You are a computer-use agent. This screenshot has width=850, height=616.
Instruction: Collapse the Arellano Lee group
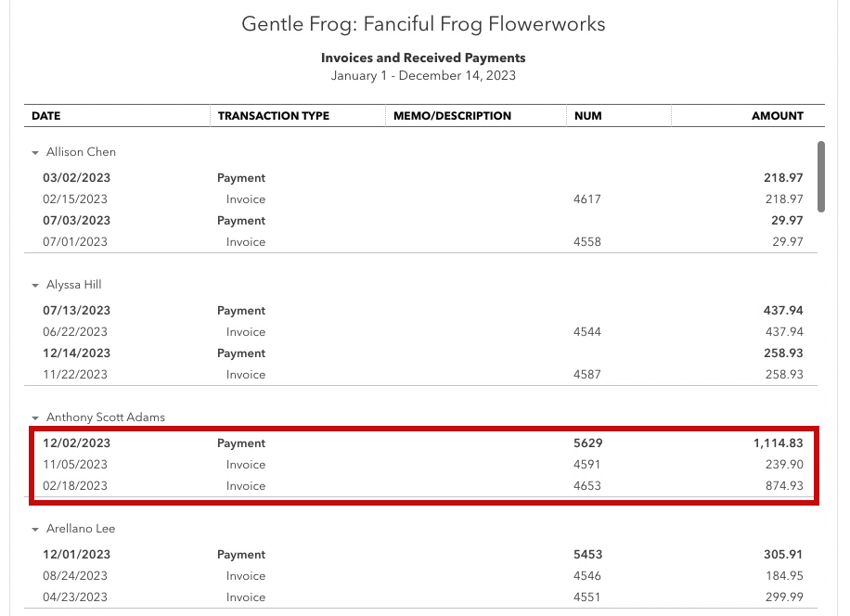[35, 530]
